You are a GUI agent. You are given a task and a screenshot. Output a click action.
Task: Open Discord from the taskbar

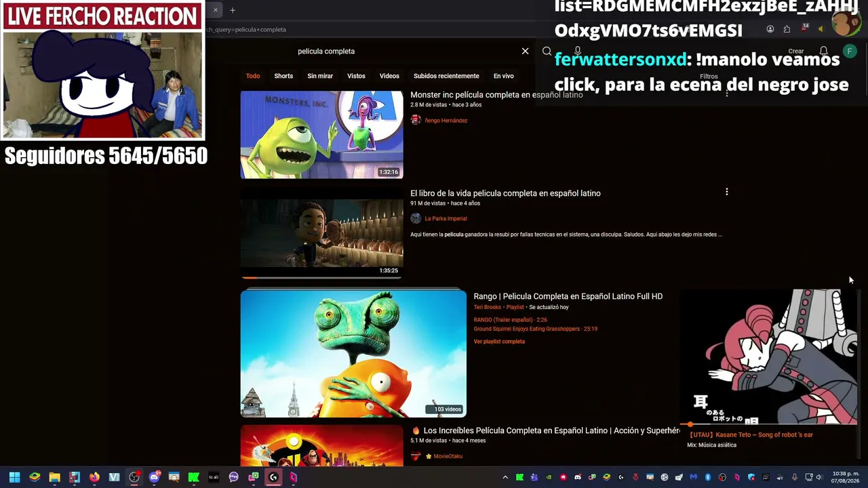(154, 477)
